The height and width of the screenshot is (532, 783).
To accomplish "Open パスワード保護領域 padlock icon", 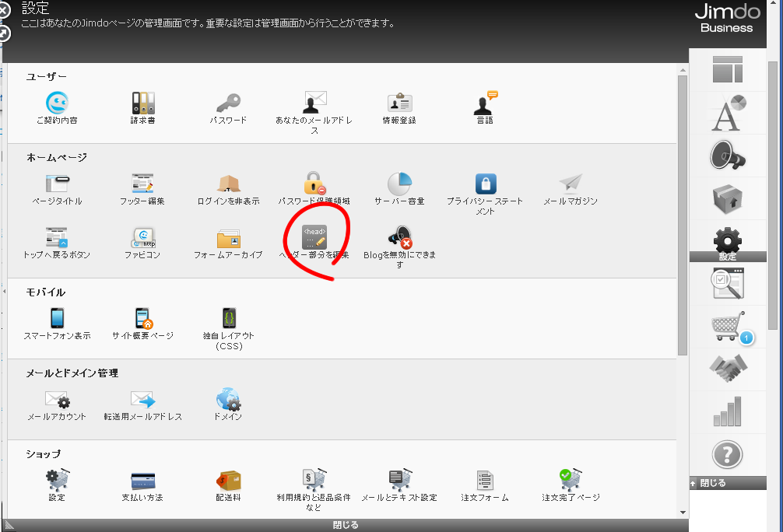I will click(x=314, y=184).
